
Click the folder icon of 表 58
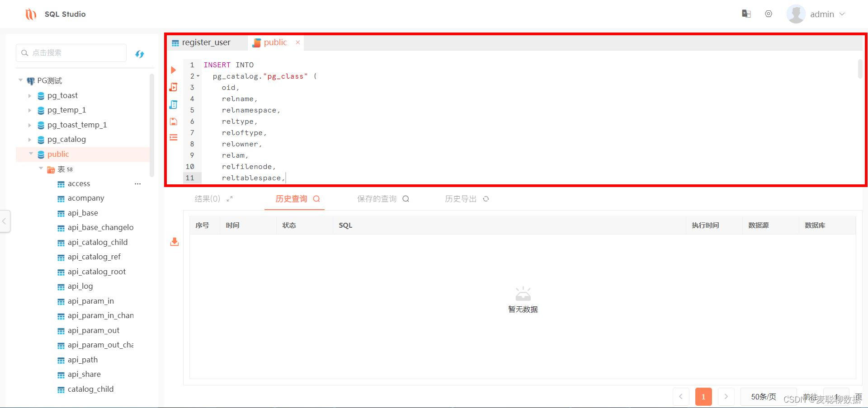click(x=51, y=169)
